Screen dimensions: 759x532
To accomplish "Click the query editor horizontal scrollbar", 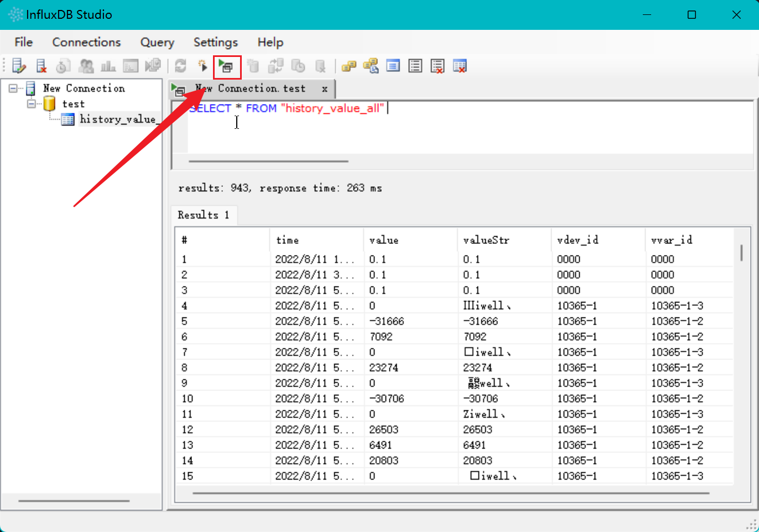I will (269, 161).
